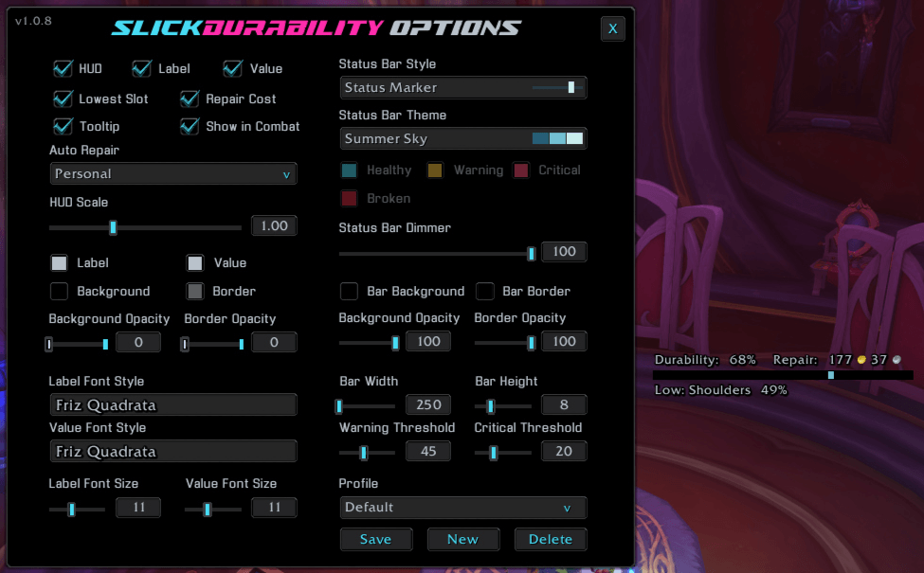924x573 pixels.
Task: Toggle the top Label checkbox
Action: [x=141, y=69]
